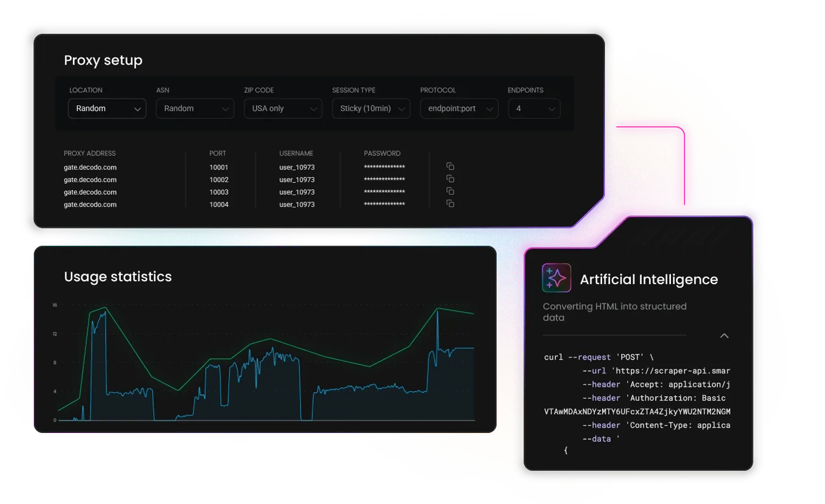The height and width of the screenshot is (504, 825).
Task: Click the Artificial Intelligence title
Action: click(649, 279)
